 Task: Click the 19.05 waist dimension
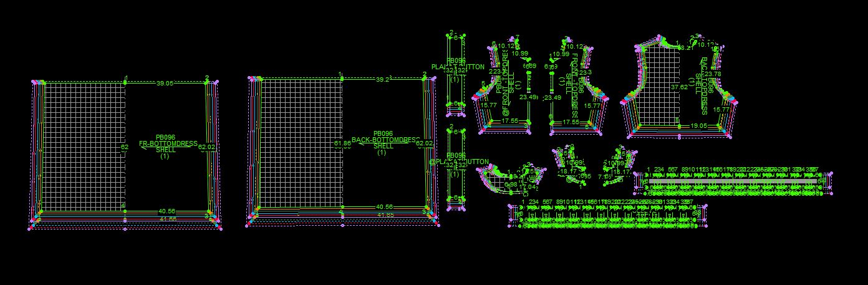[698, 125]
